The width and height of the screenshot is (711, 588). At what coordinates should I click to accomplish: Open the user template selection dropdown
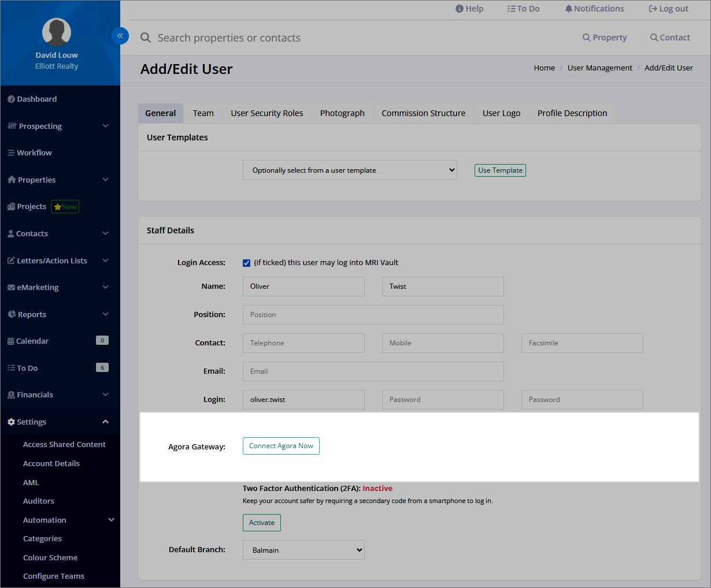point(350,170)
